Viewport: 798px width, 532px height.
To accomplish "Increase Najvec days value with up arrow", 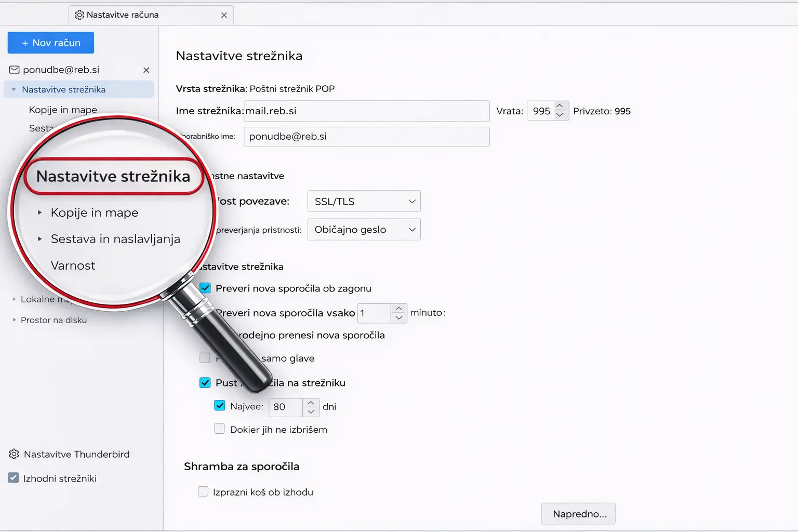I will click(x=311, y=403).
